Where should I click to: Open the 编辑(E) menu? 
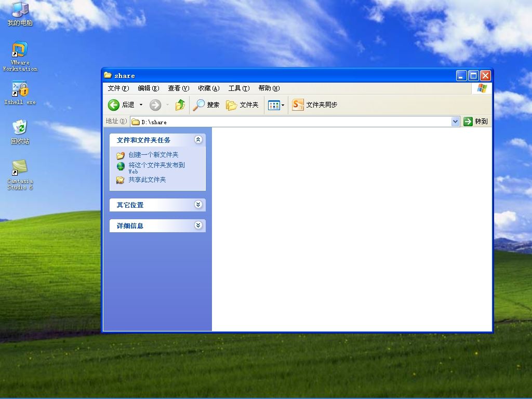tap(148, 88)
